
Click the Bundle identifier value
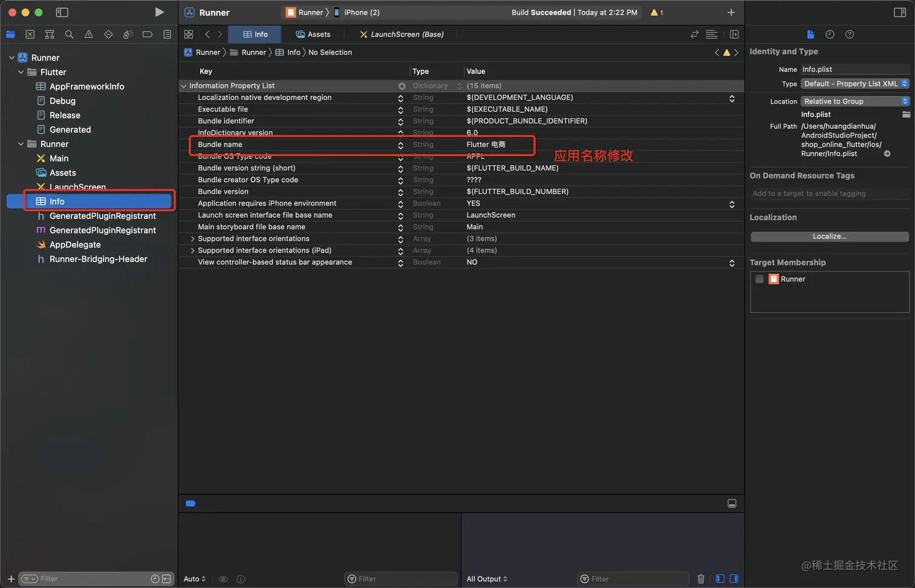tap(526, 121)
